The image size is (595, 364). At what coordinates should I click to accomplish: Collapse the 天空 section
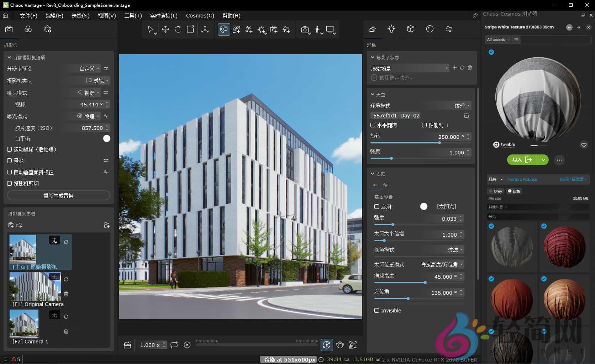372,94
